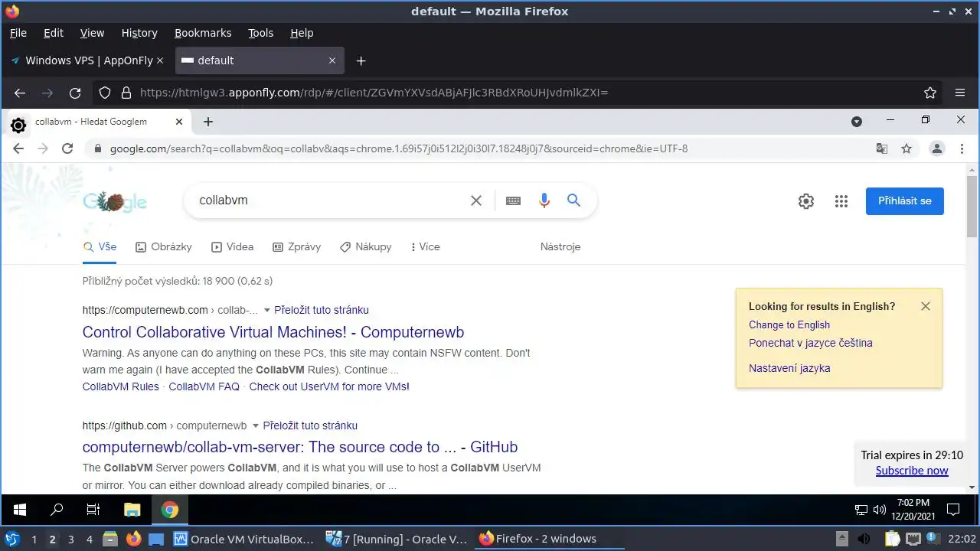Open Google apps grid icon
Viewport: 980px width, 551px height.
(x=841, y=201)
